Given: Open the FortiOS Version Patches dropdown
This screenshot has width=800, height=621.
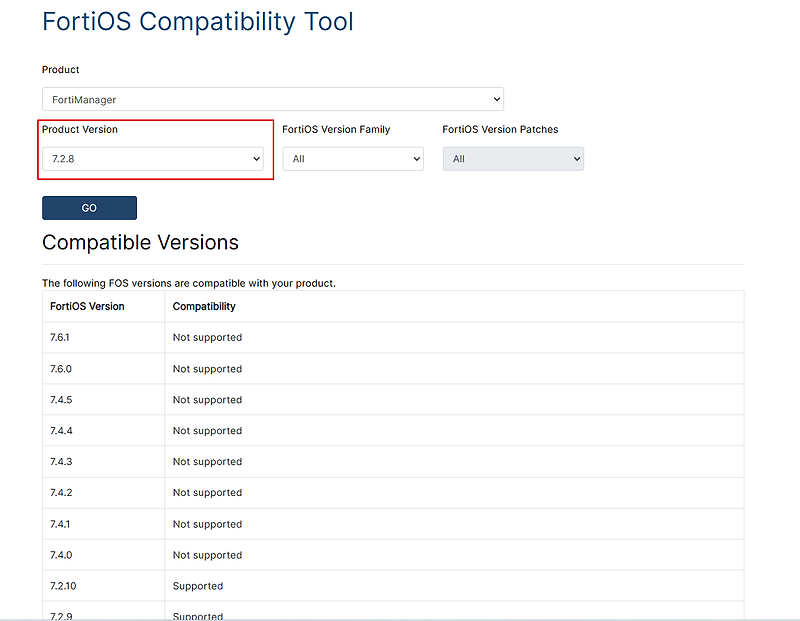Looking at the screenshot, I should [x=512, y=158].
